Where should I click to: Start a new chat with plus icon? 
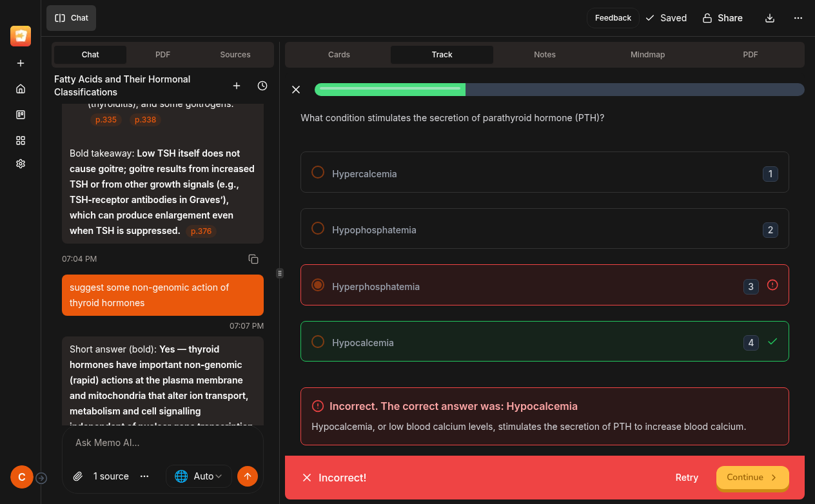237,86
